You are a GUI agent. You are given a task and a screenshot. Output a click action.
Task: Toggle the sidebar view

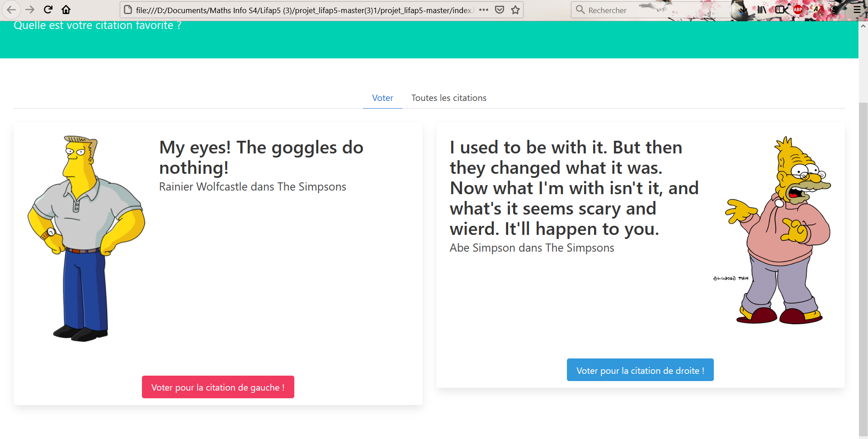pyautogui.click(x=780, y=10)
